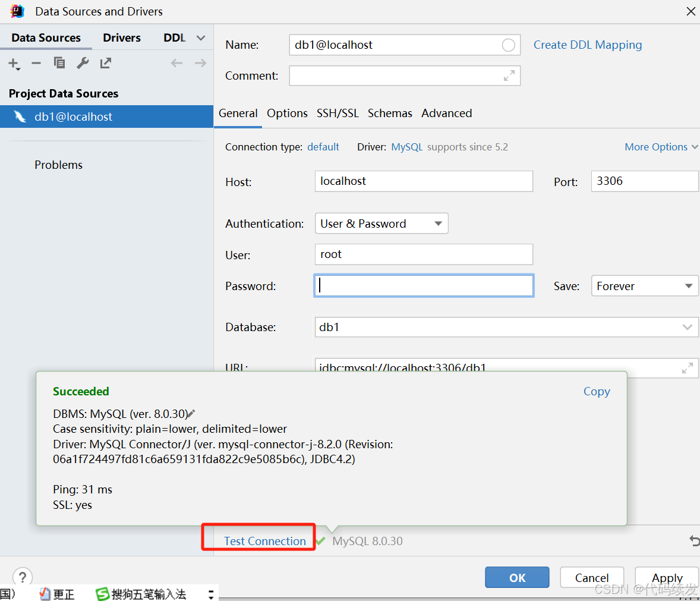Select db1@localhost in Project Data Sources
Screen dimensions: 700x601
[x=107, y=117]
